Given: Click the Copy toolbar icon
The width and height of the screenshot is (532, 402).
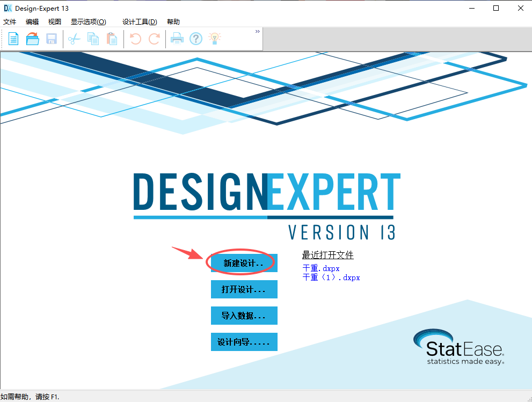Looking at the screenshot, I should 93,39.
